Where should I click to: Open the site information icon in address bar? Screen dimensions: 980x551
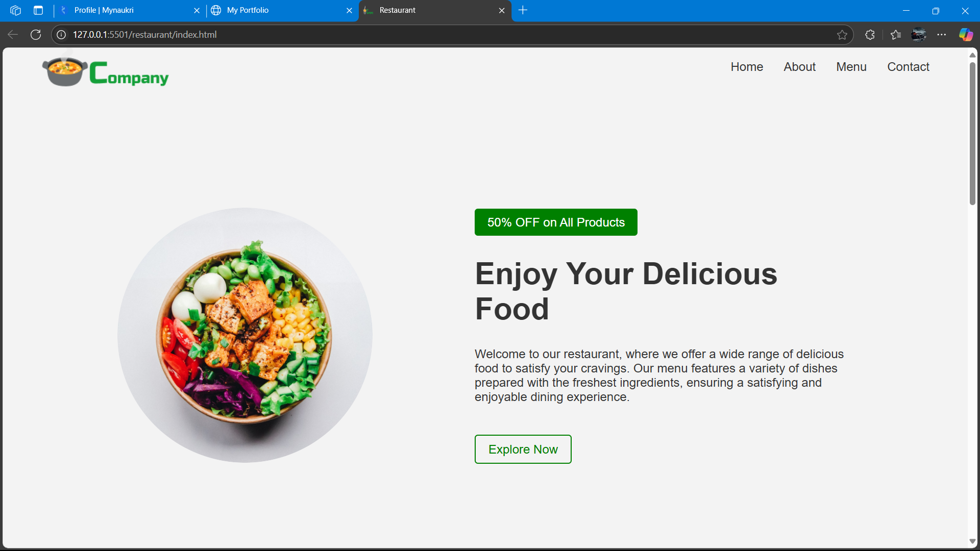[x=61, y=35]
